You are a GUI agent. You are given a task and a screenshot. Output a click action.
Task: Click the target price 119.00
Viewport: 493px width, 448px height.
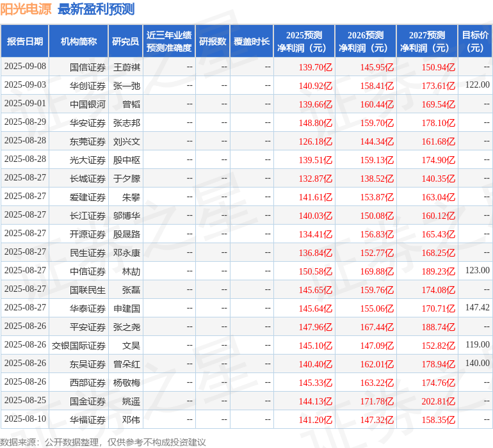477,344
